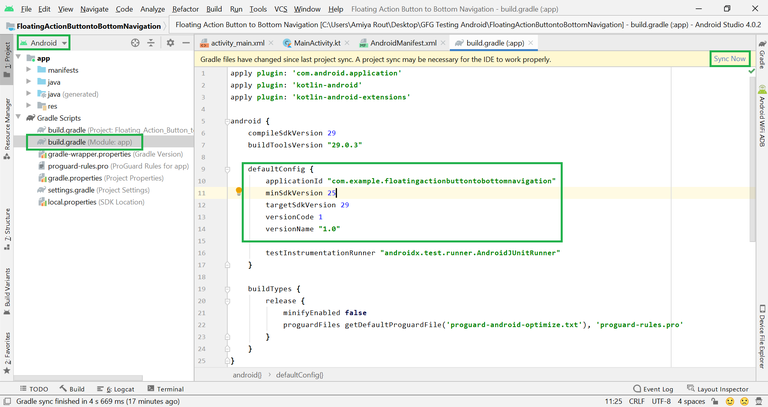The height and width of the screenshot is (407, 768).
Task: Open the 2: Structure tool window
Action: tap(7, 229)
